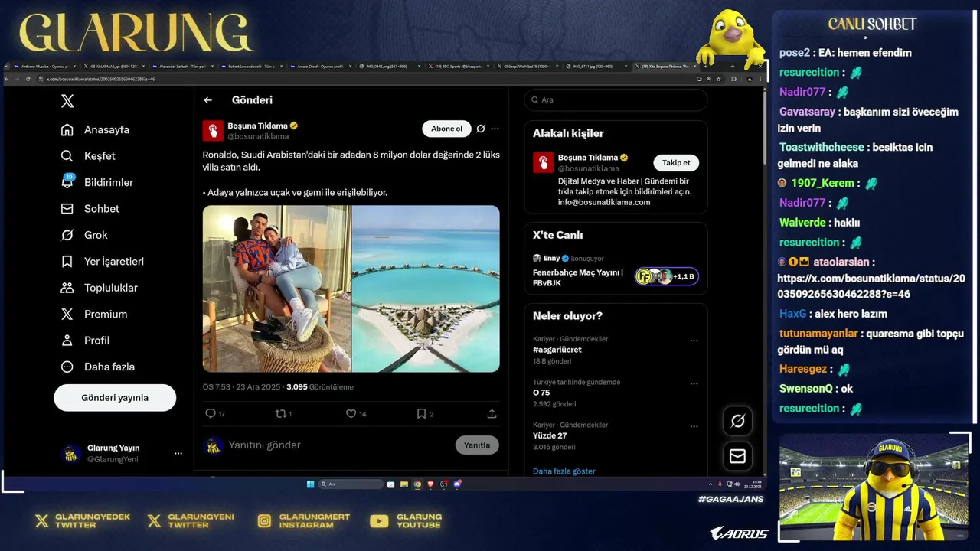Click share icon on the post
980x551 pixels.
click(x=492, y=413)
